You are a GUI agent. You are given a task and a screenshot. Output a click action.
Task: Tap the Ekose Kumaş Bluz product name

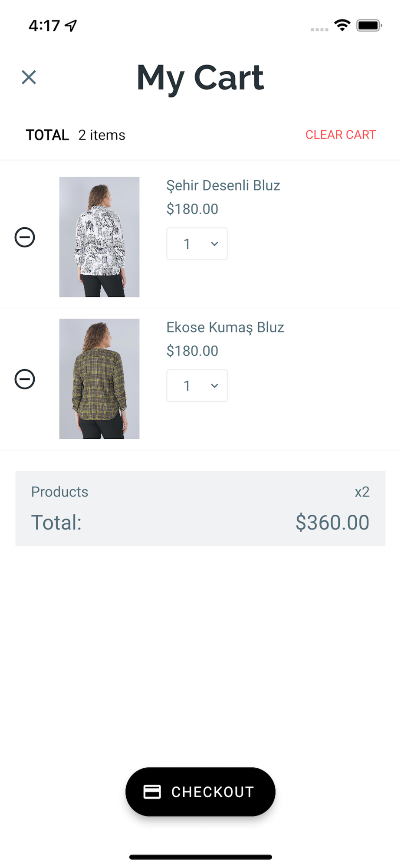(225, 327)
